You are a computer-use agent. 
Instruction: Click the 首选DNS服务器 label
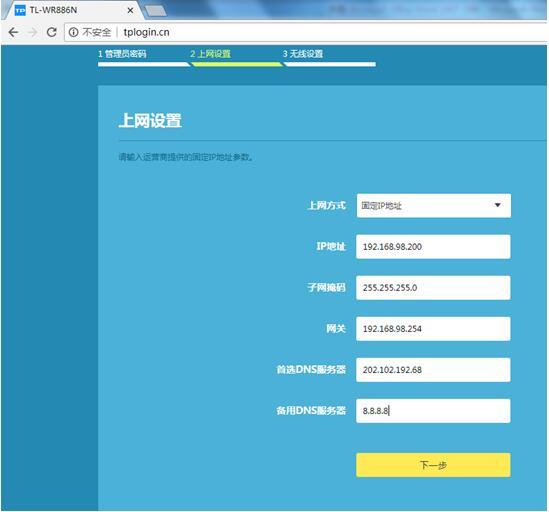311,370
